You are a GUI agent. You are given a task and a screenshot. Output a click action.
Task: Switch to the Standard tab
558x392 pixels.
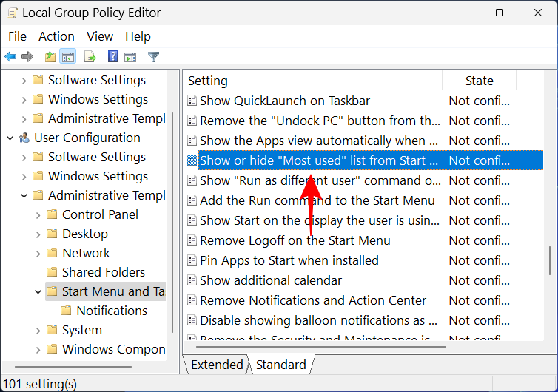pyautogui.click(x=280, y=365)
